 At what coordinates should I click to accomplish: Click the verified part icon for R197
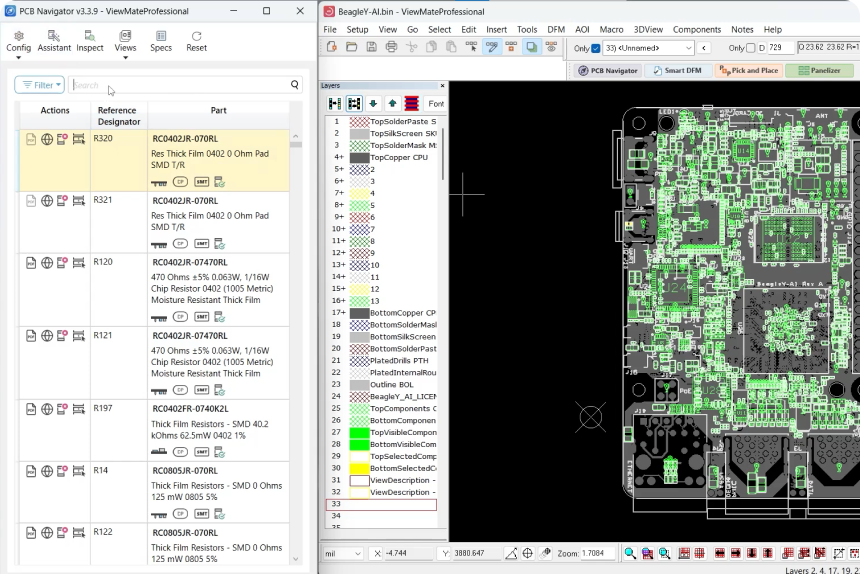(219, 452)
